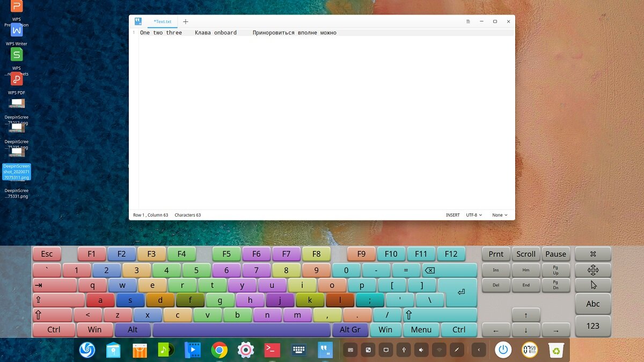Click the up arrow key on Onboard
Image resolution: width=644 pixels, height=362 pixels.
pos(526,315)
